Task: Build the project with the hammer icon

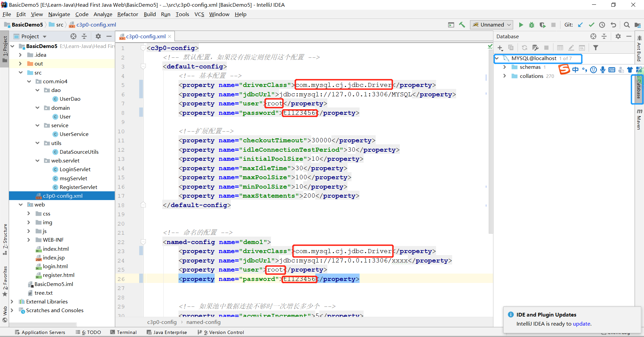Action: 462,25
